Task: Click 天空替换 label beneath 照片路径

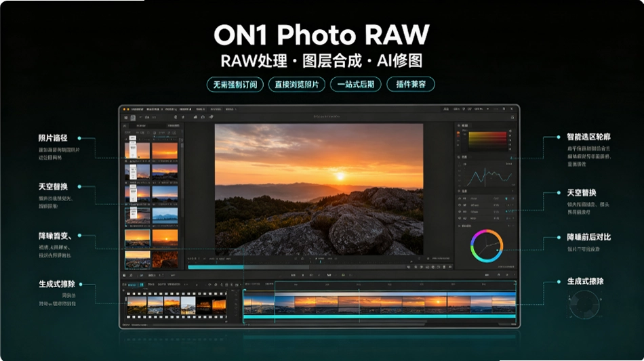Action: click(53, 187)
